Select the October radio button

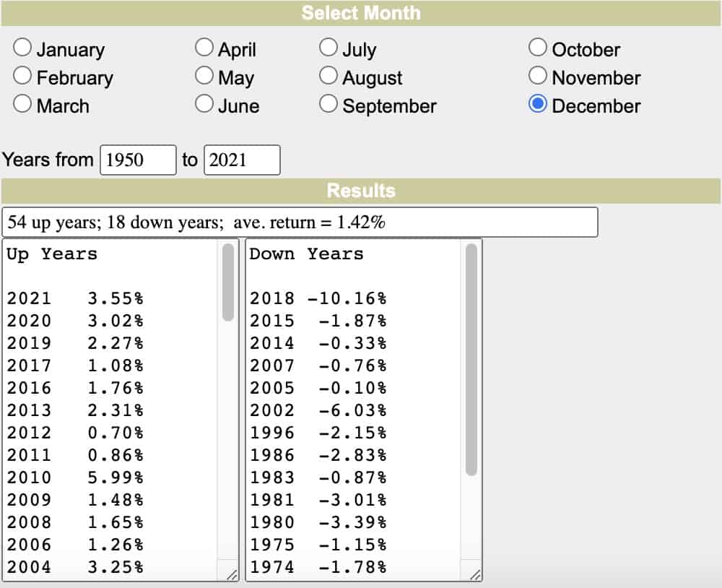click(x=537, y=48)
